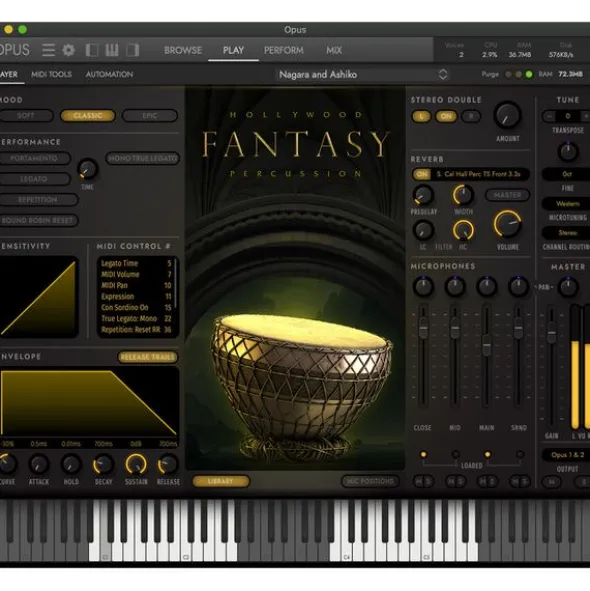Click the Mono True Legato button

(142, 159)
